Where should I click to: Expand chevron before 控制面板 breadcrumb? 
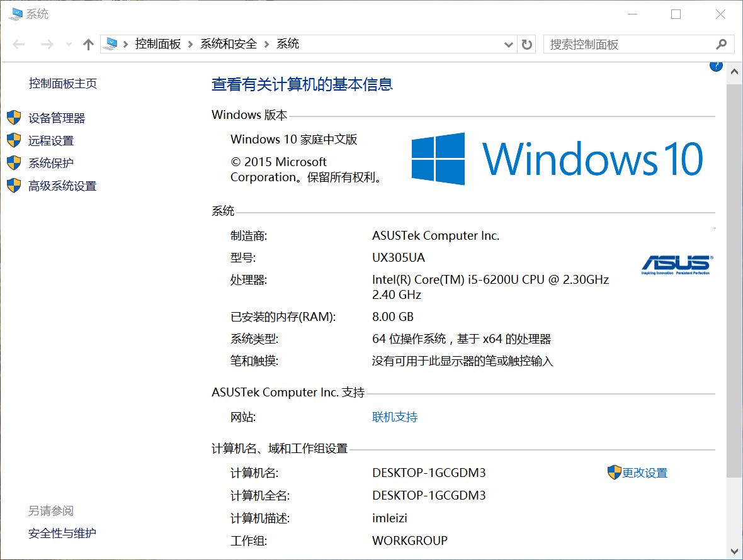click(125, 45)
